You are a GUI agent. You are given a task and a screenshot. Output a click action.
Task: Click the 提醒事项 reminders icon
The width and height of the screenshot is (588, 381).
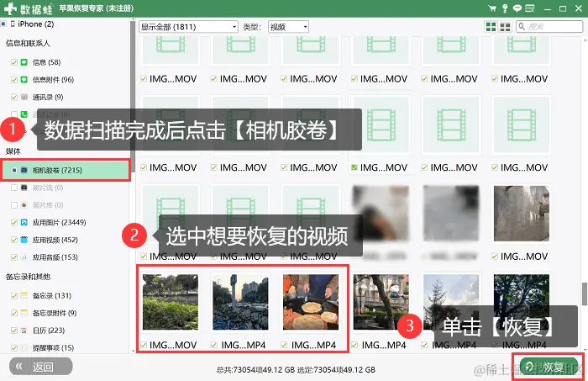(24, 347)
